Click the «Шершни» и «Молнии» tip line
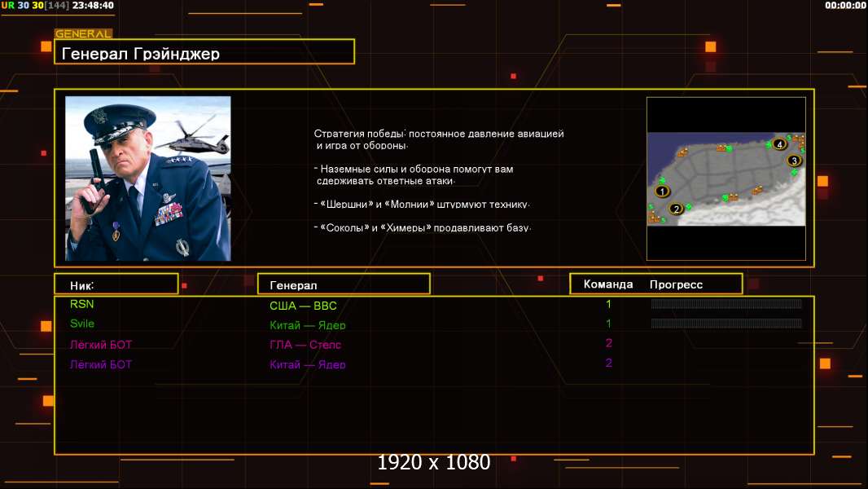 422,205
